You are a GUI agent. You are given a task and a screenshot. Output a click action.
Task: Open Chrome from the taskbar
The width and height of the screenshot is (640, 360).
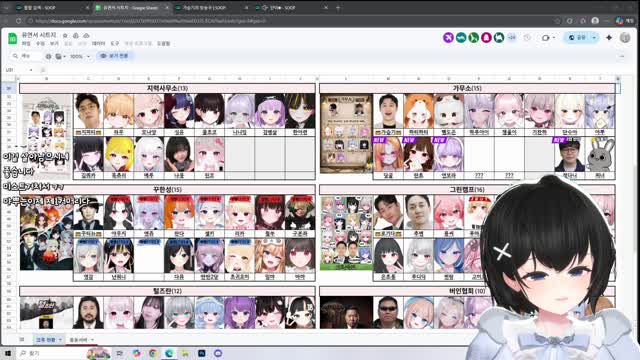tap(153, 353)
